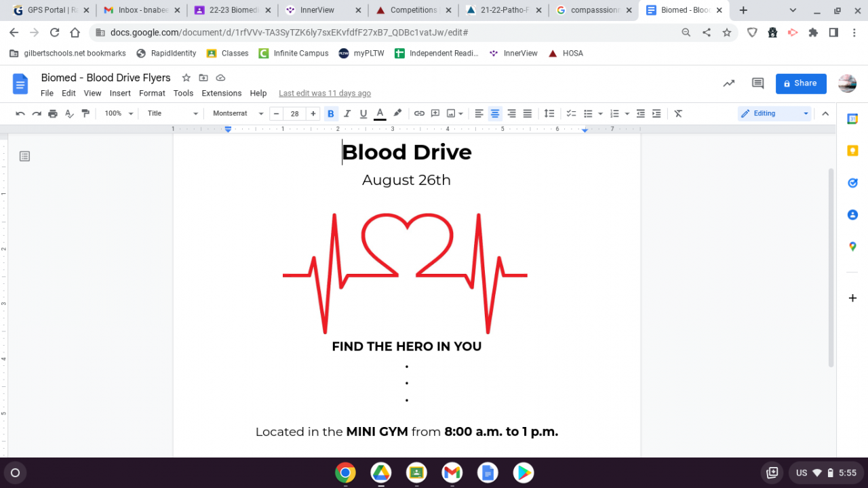Open the Editing mode dropdown

click(x=774, y=114)
